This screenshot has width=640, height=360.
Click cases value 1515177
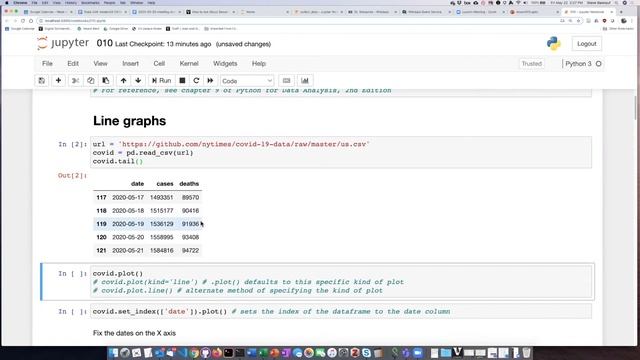tap(162, 211)
